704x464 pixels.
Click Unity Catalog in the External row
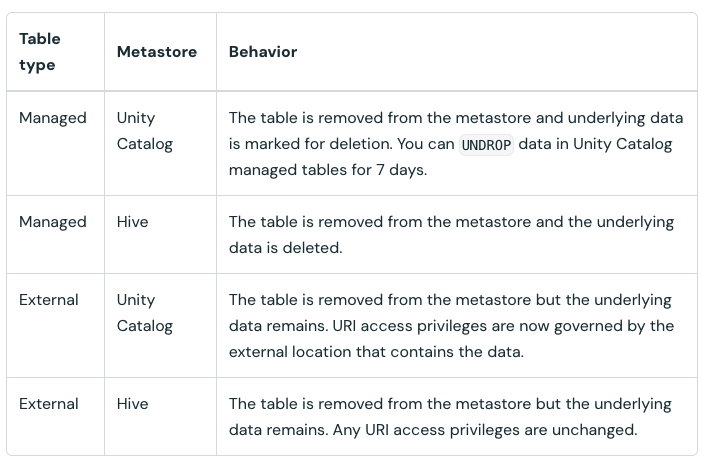click(x=145, y=313)
